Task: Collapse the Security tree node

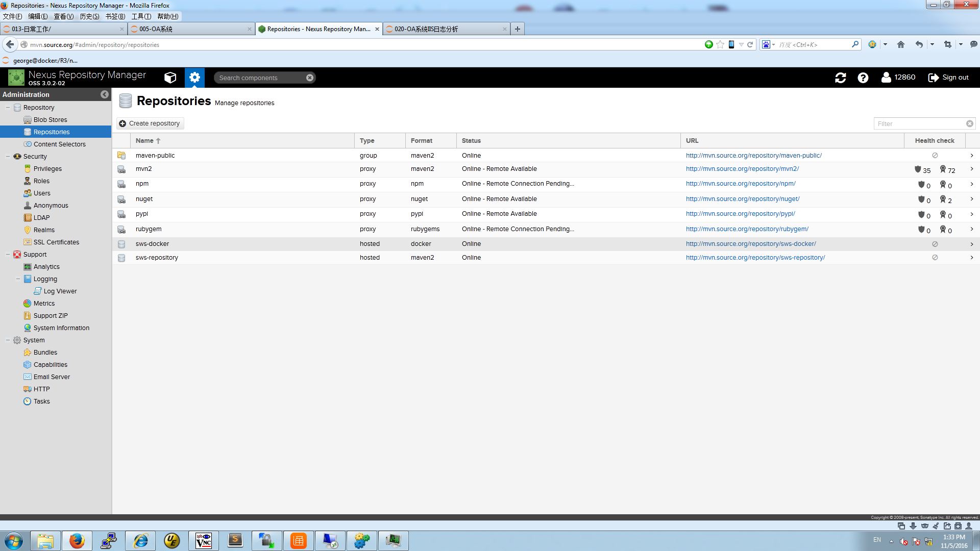Action: pyautogui.click(x=8, y=157)
